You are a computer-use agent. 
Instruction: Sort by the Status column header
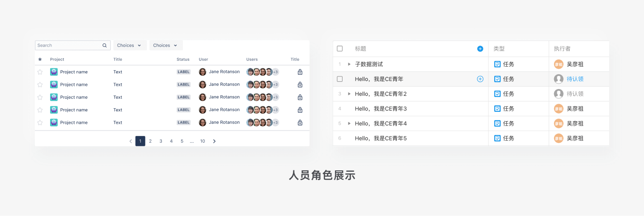tap(183, 59)
